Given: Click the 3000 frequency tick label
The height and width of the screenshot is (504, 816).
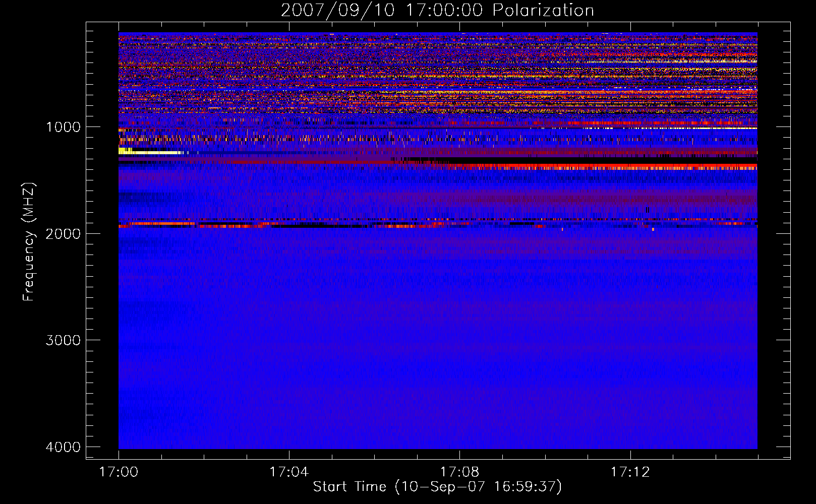Looking at the screenshot, I should (63, 340).
